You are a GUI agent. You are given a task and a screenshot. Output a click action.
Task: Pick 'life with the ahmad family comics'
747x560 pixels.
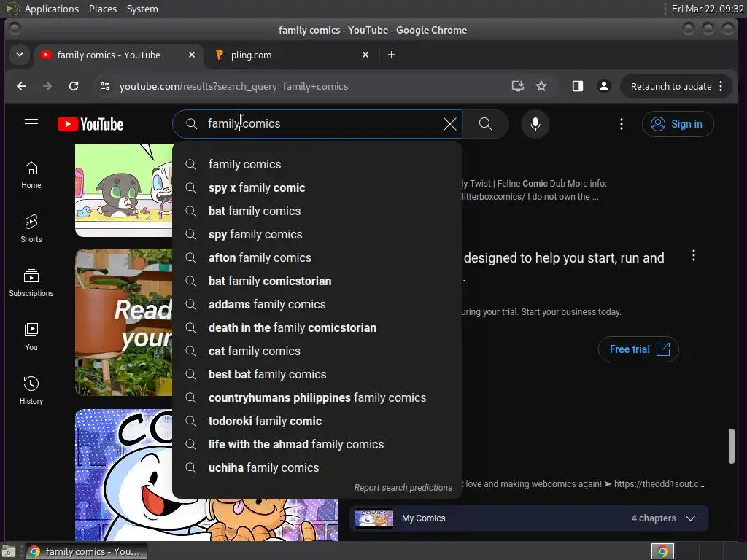pos(317,444)
